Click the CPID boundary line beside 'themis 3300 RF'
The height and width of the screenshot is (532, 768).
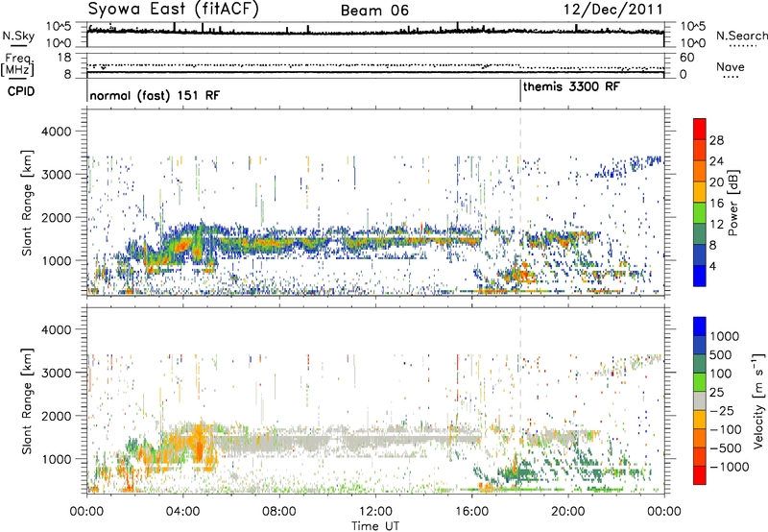pyautogui.click(x=520, y=91)
